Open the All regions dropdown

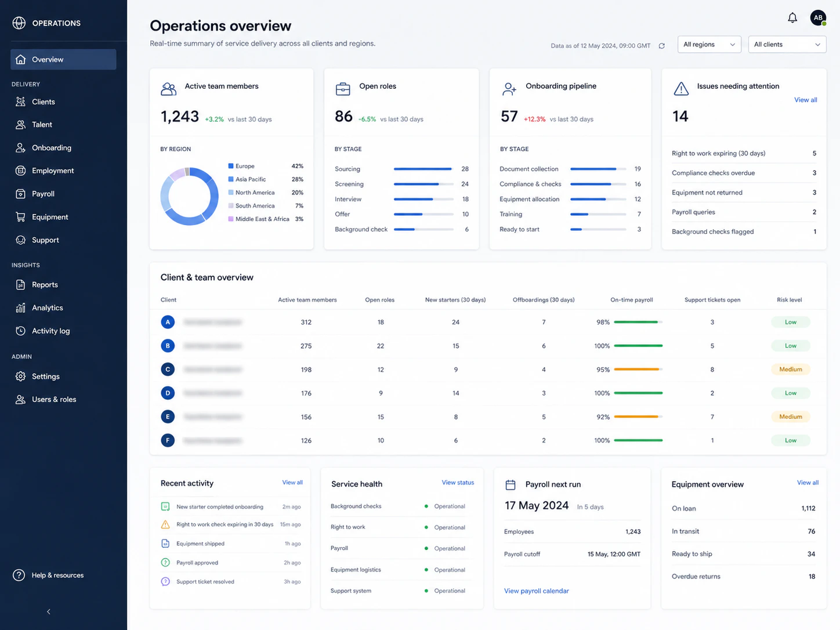point(709,45)
